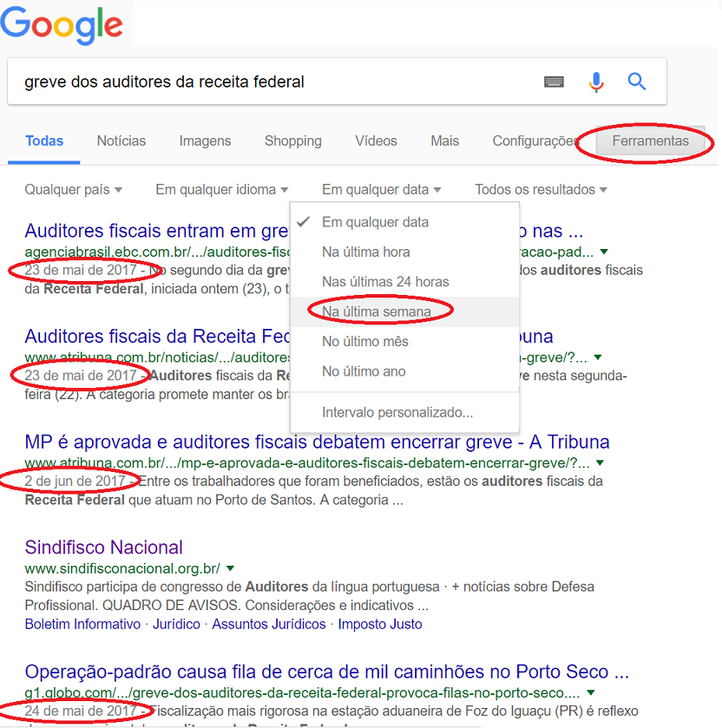Click the www.sindifisconacional.org.br green URL
Viewport: 722px width, 728px height.
pos(122,568)
